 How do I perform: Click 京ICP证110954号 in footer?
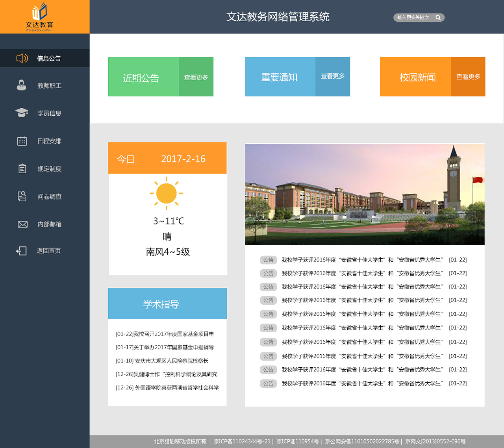click(298, 441)
